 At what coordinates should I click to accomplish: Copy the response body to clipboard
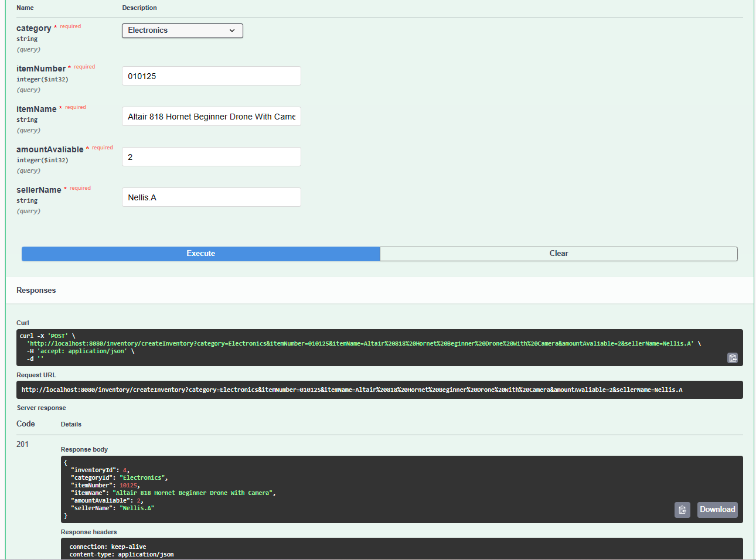(x=682, y=510)
